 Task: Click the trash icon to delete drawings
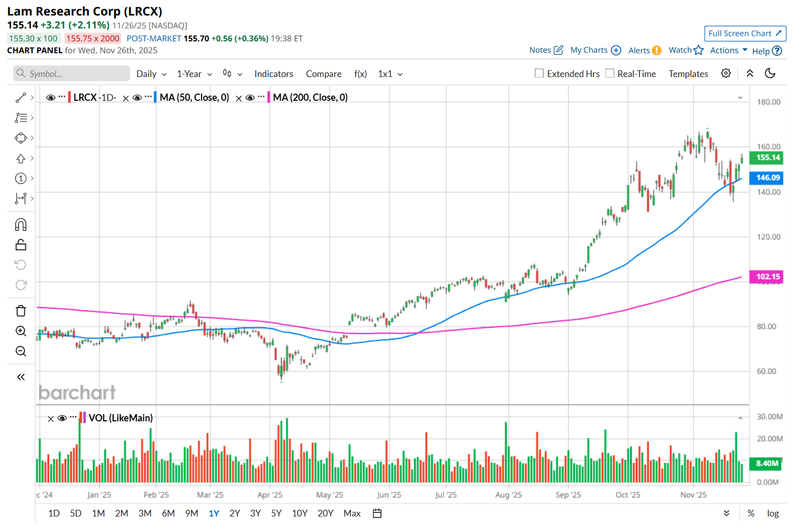(x=21, y=311)
